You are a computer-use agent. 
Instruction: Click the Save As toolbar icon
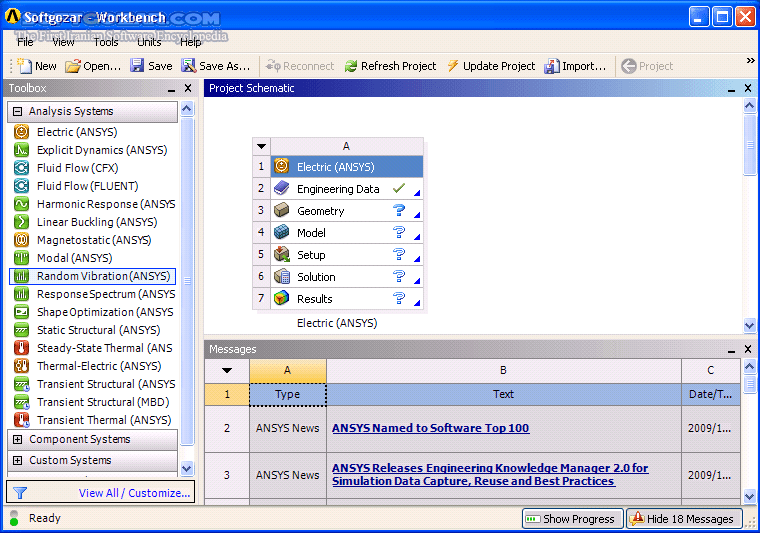coord(189,66)
